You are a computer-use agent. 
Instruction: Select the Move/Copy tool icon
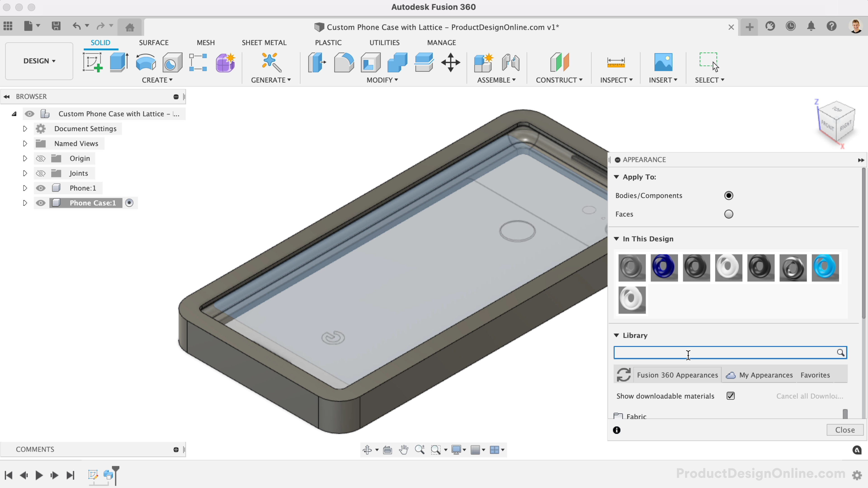click(x=451, y=62)
